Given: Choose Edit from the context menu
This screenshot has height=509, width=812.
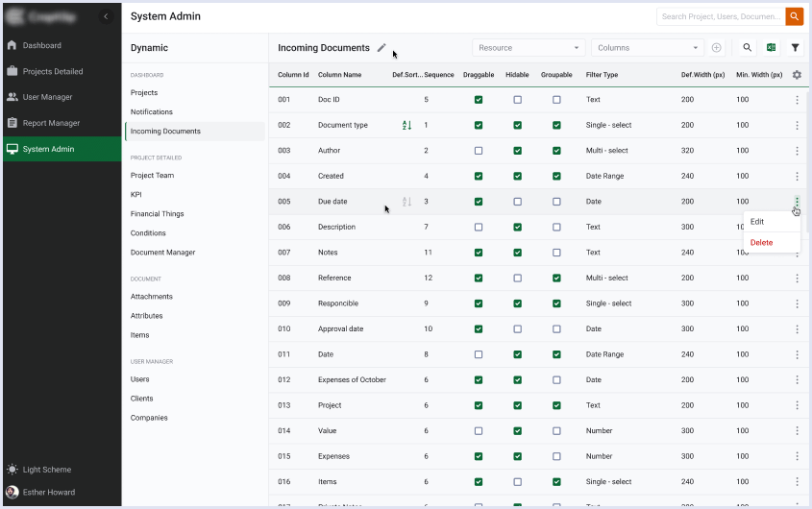Looking at the screenshot, I should pos(758,222).
